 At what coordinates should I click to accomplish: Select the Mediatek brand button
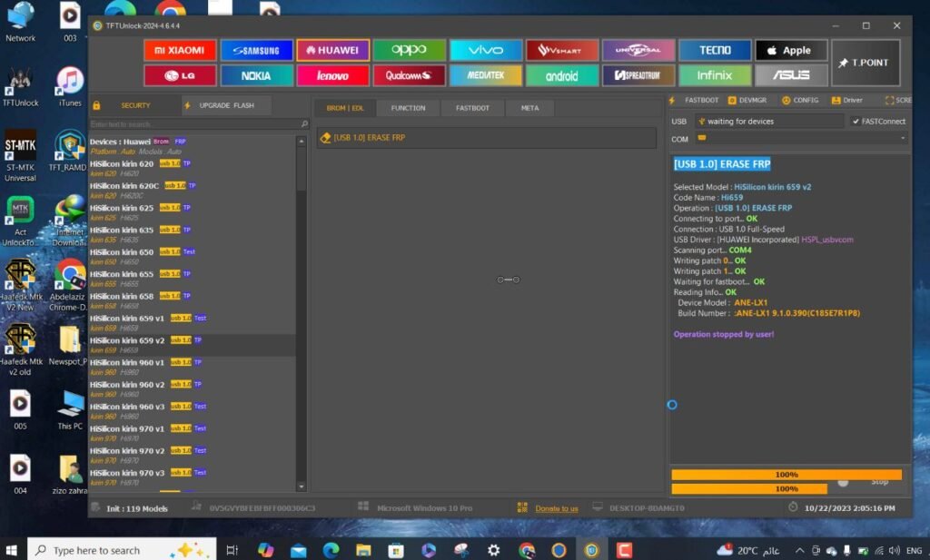[x=486, y=76]
